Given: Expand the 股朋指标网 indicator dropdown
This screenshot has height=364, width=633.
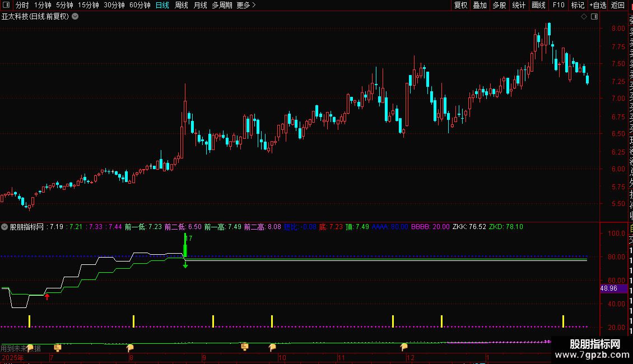Looking at the screenshot, I should tap(4, 227).
